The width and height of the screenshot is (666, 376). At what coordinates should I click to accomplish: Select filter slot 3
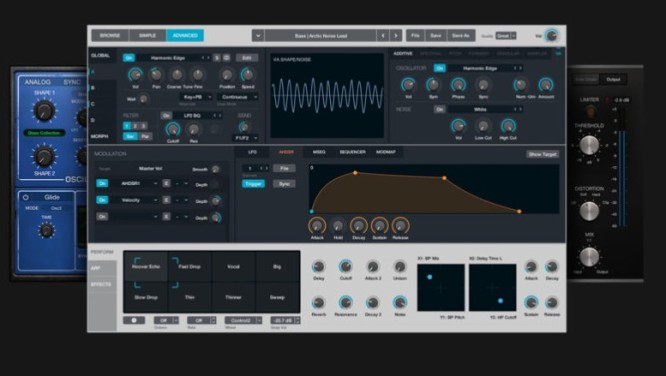point(144,126)
